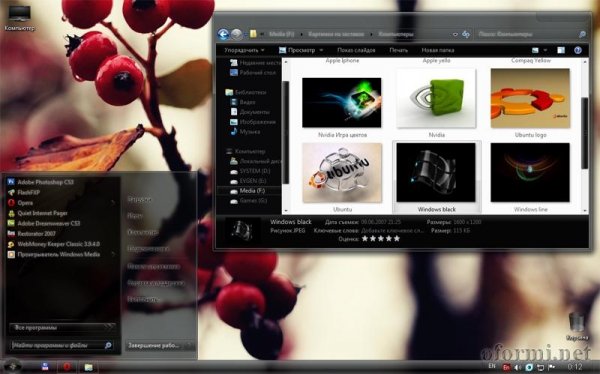This screenshot has width=600, height=374.
Task: Open the Recycle Bin desktop icon
Action: tap(577, 326)
